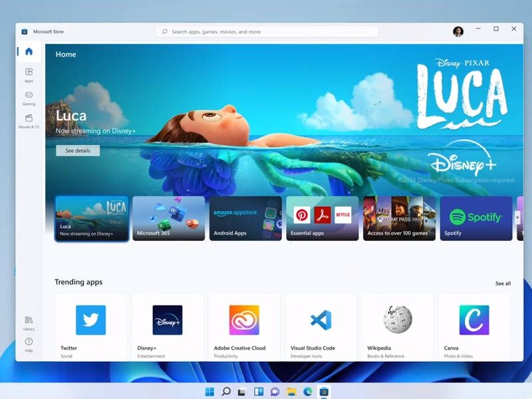The height and width of the screenshot is (399, 532).
Task: Open the Windows Start button
Action: [x=209, y=392]
